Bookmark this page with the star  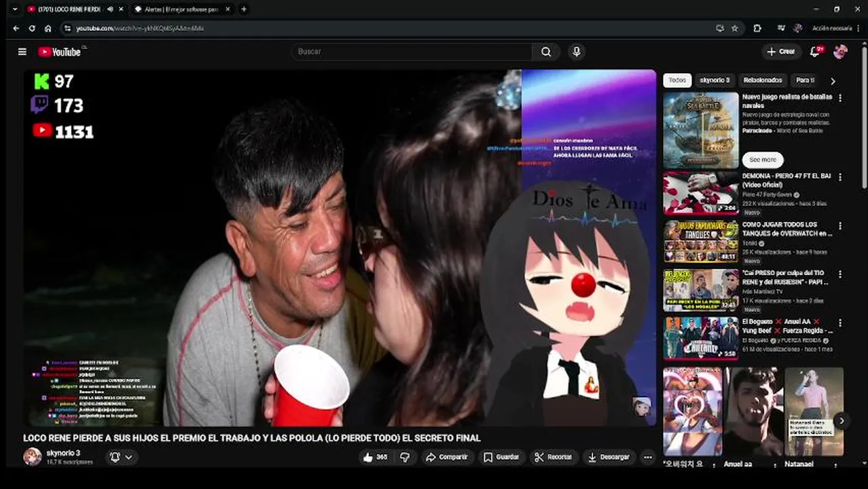[734, 29]
